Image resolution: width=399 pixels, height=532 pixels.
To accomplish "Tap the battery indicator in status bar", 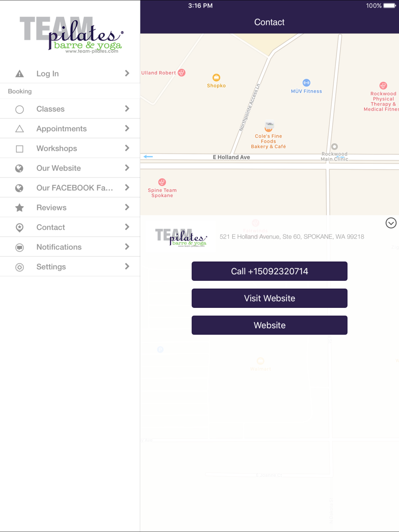I will pyautogui.click(x=389, y=6).
